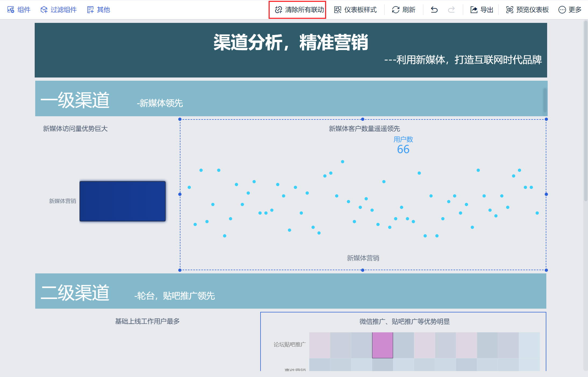This screenshot has width=588, height=377.
Task: Click the -新媒体领先 subtitle text
Action: click(x=160, y=103)
